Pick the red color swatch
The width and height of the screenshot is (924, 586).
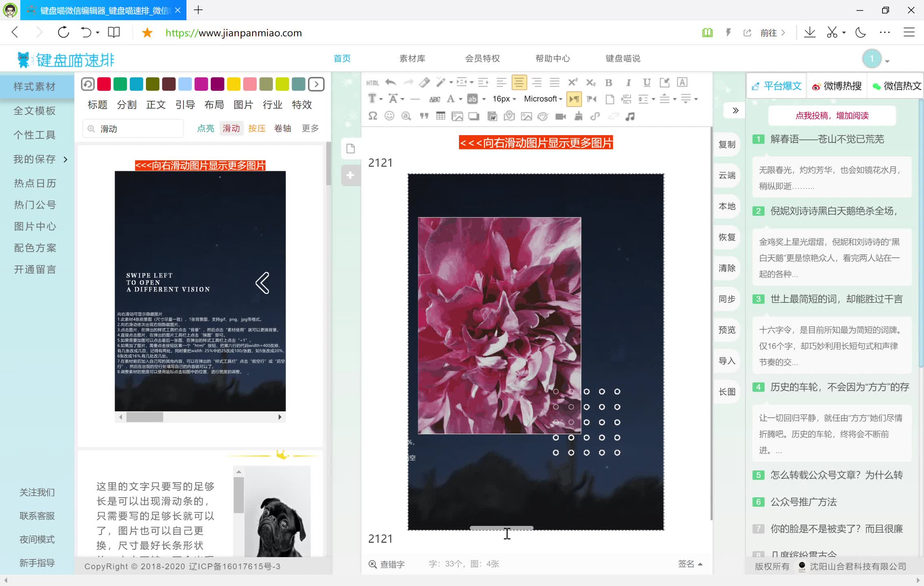click(x=104, y=84)
